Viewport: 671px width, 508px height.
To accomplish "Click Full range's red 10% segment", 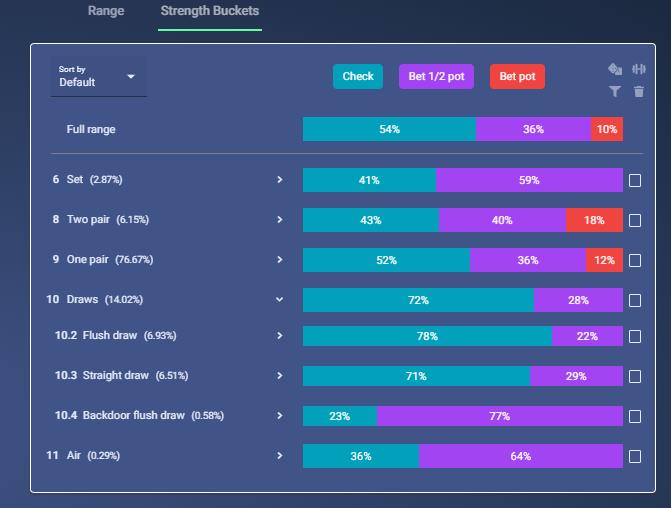I will [x=607, y=129].
